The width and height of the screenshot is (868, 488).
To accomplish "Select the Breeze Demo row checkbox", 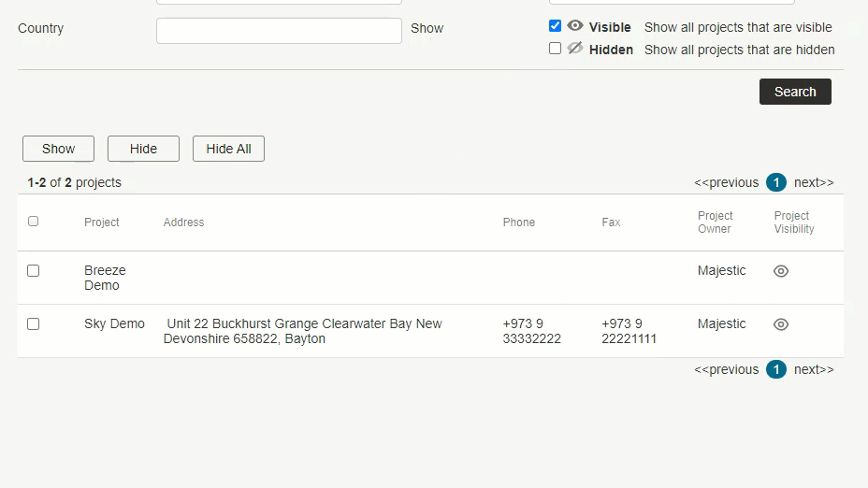I will coord(34,270).
